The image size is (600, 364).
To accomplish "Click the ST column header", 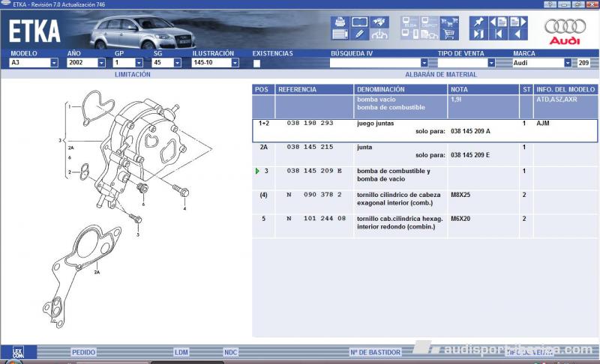I will (526, 89).
